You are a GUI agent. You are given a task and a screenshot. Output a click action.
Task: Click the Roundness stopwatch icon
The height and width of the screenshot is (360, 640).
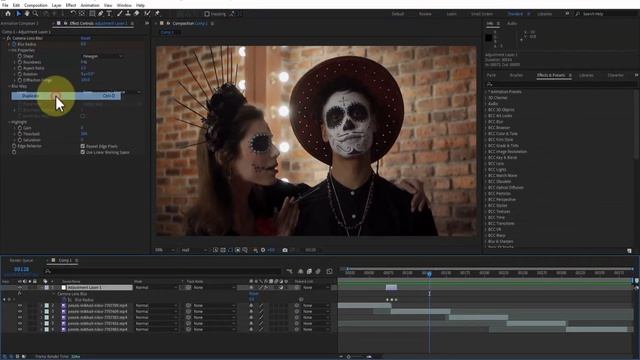tap(20, 62)
